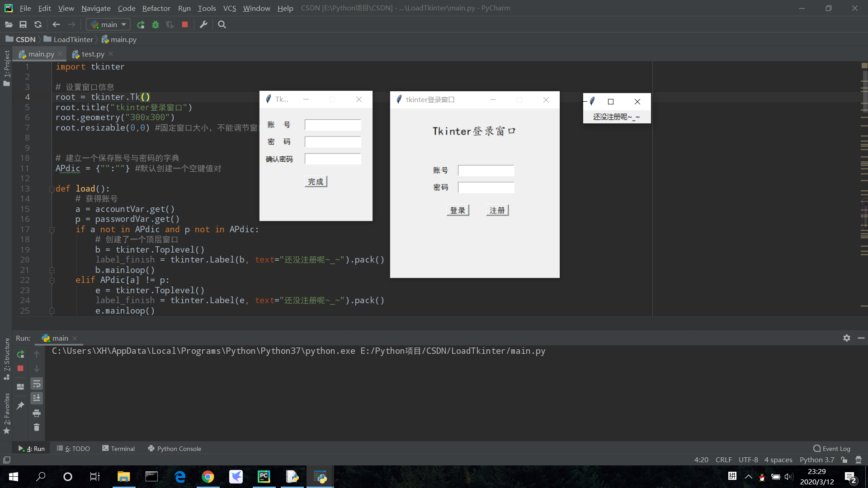Click the 账号 input field in the login window
The width and height of the screenshot is (868, 488).
pos(486,170)
